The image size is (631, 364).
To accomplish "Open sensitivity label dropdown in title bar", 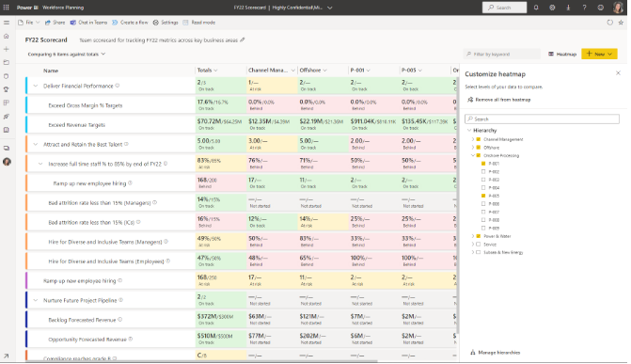I will tap(330, 8).
